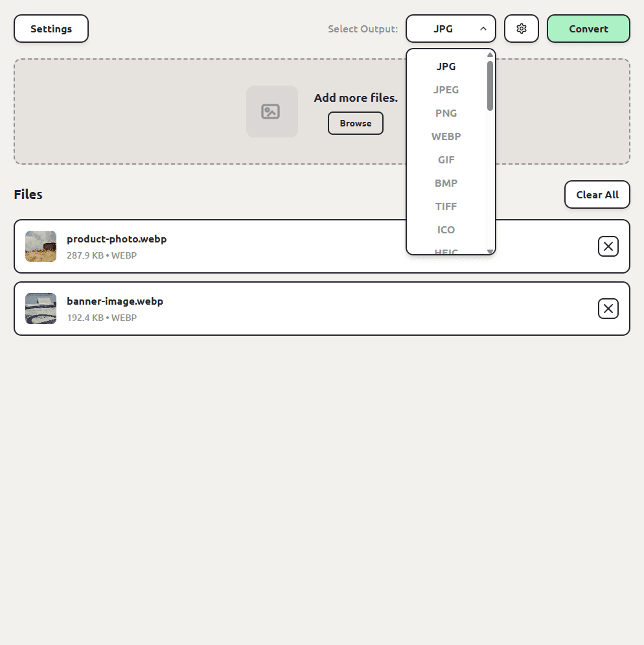Click the 'Add more files.' text
The width and height of the screenshot is (644, 645).
coord(356,98)
